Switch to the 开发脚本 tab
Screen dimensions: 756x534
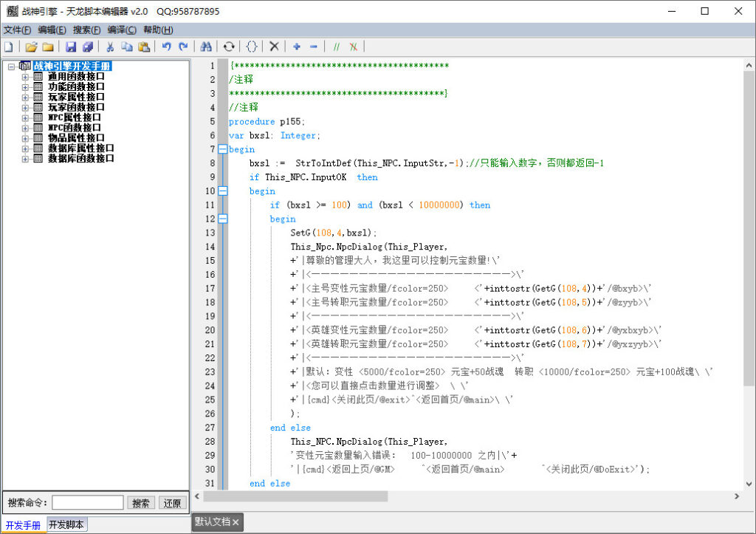[66, 525]
